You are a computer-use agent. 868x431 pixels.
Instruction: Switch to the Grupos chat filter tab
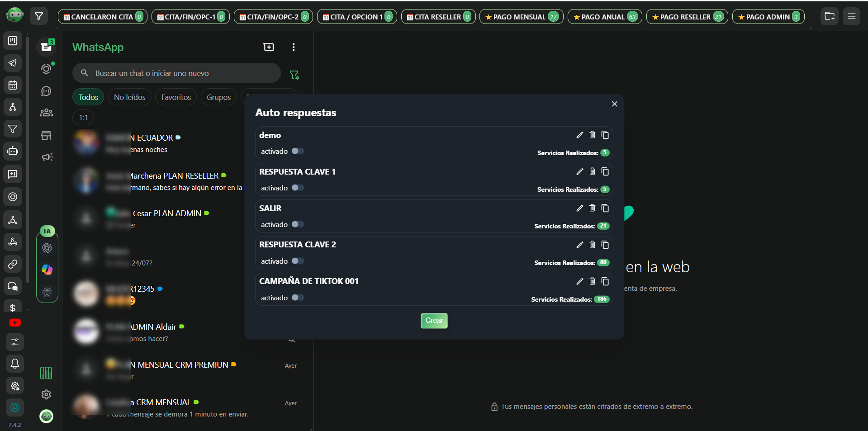(x=218, y=97)
